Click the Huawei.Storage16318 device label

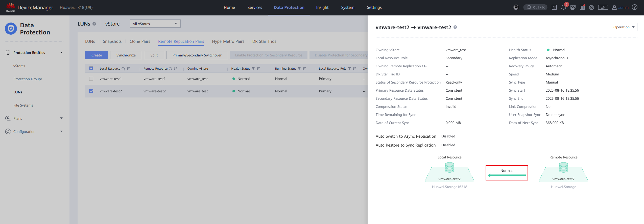[x=449, y=187]
